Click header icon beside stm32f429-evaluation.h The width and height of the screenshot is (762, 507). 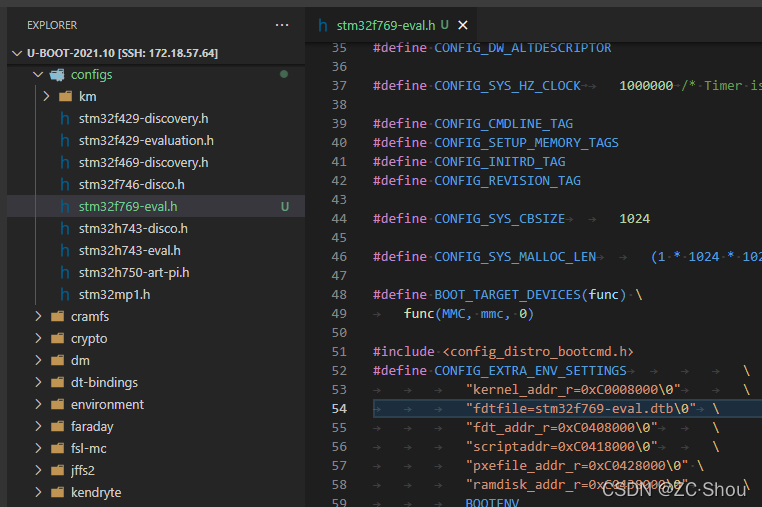65,140
